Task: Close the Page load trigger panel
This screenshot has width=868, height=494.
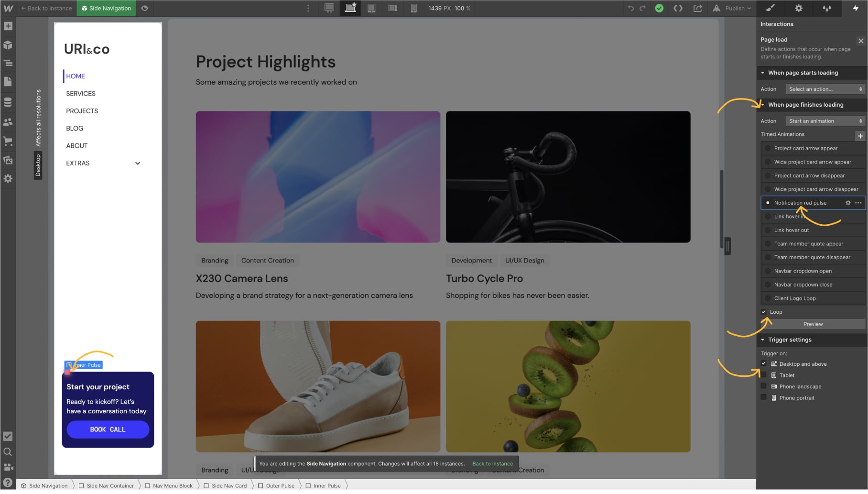Action: [861, 41]
